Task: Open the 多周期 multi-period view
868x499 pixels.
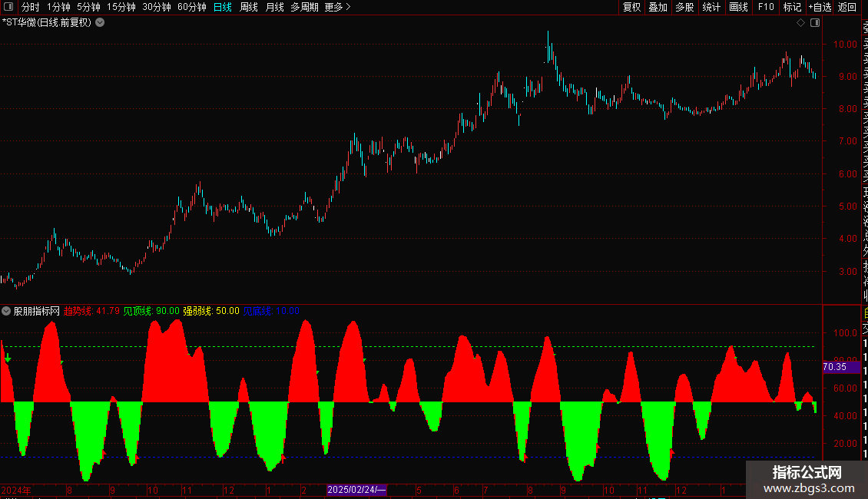Action: 304,7
